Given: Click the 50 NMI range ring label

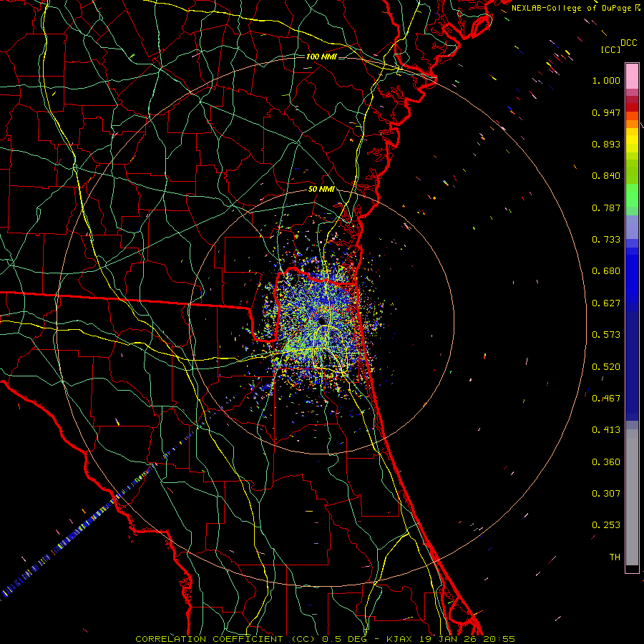Looking at the screenshot, I should click(321, 190).
